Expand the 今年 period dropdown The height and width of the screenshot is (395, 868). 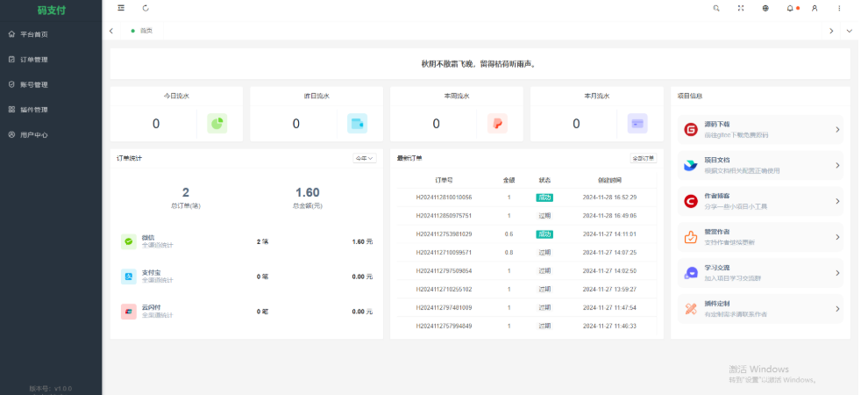(364, 158)
